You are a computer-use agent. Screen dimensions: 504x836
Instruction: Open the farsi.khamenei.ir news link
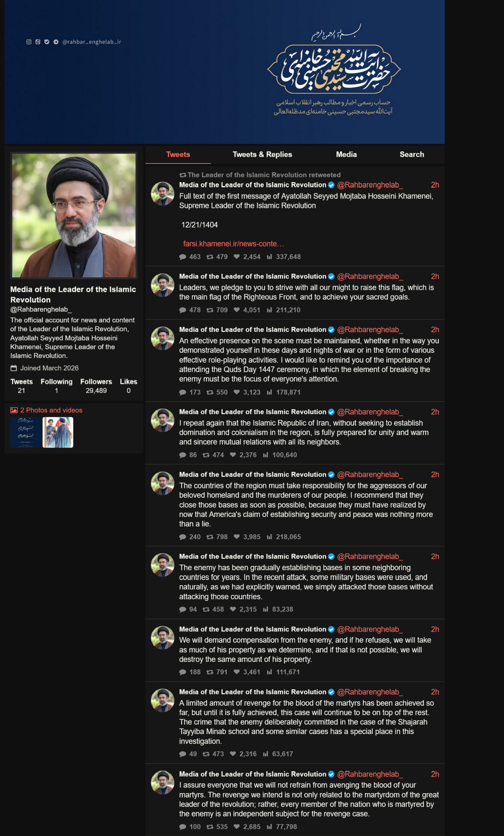(x=233, y=244)
